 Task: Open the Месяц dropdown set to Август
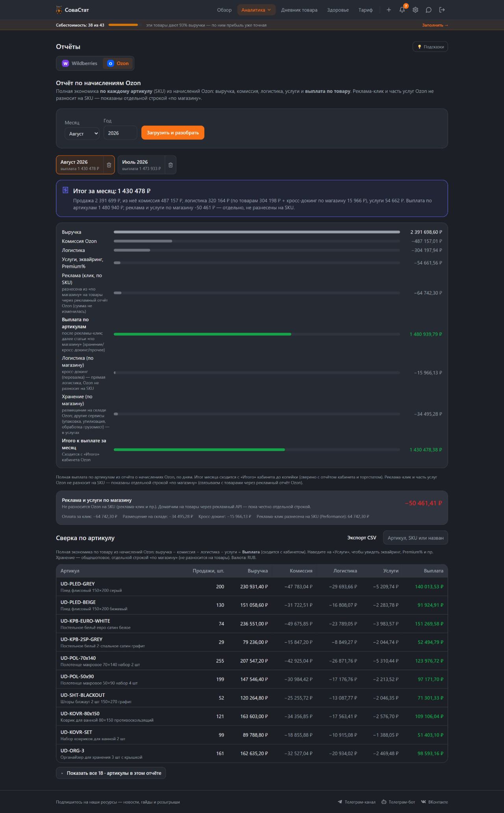pos(82,133)
